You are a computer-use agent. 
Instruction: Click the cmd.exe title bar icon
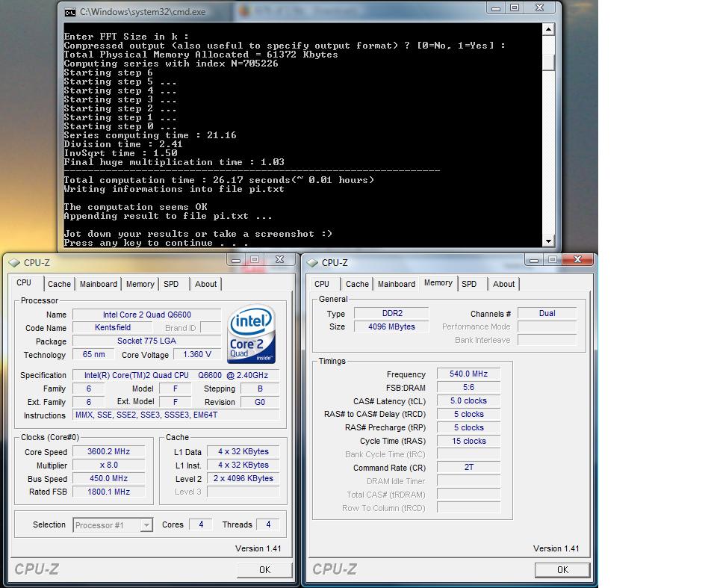pos(70,13)
